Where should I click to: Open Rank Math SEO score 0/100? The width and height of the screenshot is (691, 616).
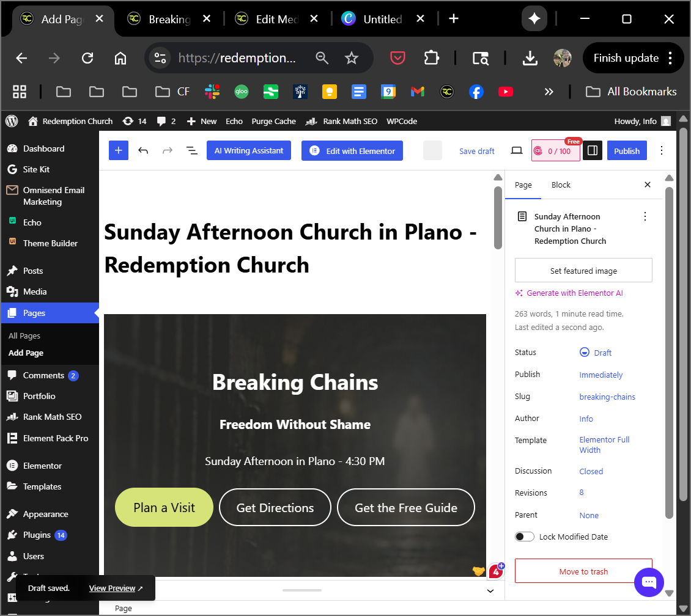555,151
